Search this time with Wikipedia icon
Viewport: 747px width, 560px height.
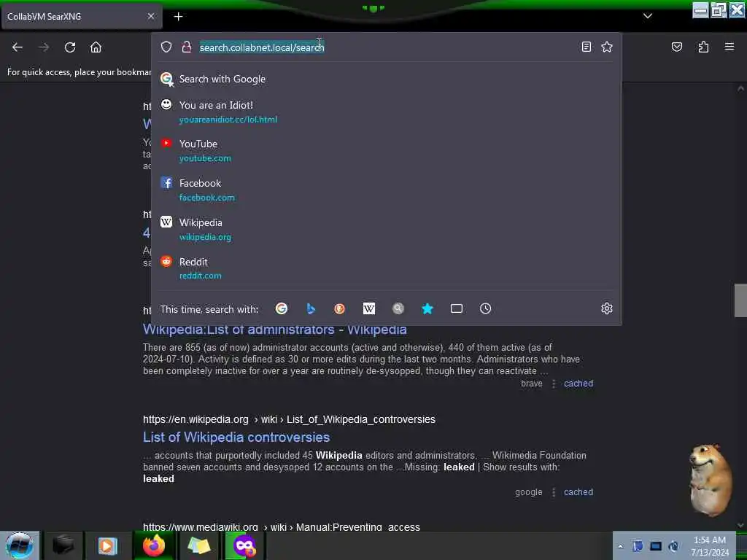pyautogui.click(x=368, y=308)
